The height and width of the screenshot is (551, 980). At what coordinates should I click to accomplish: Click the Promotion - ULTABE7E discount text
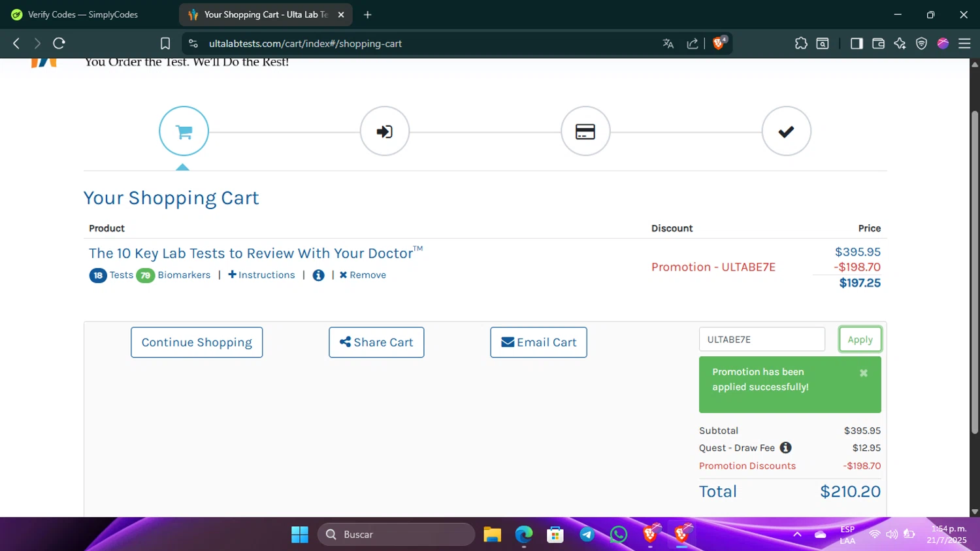pos(713,267)
